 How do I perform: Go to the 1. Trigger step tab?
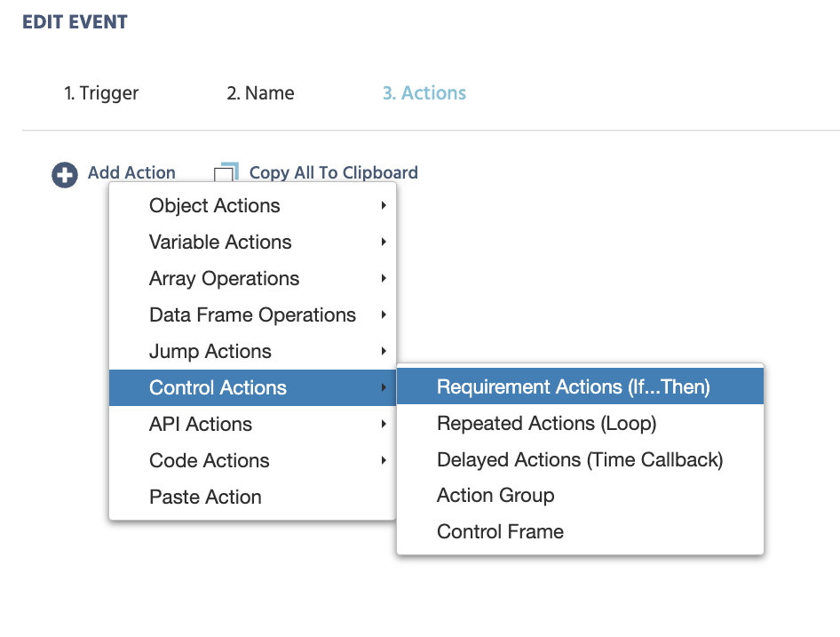[101, 93]
